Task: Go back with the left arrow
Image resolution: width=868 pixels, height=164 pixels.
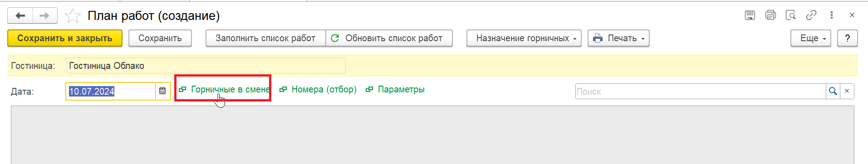Action: (20, 16)
